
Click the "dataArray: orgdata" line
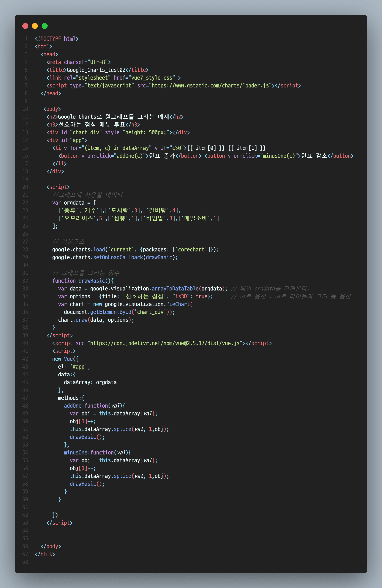click(x=90, y=382)
